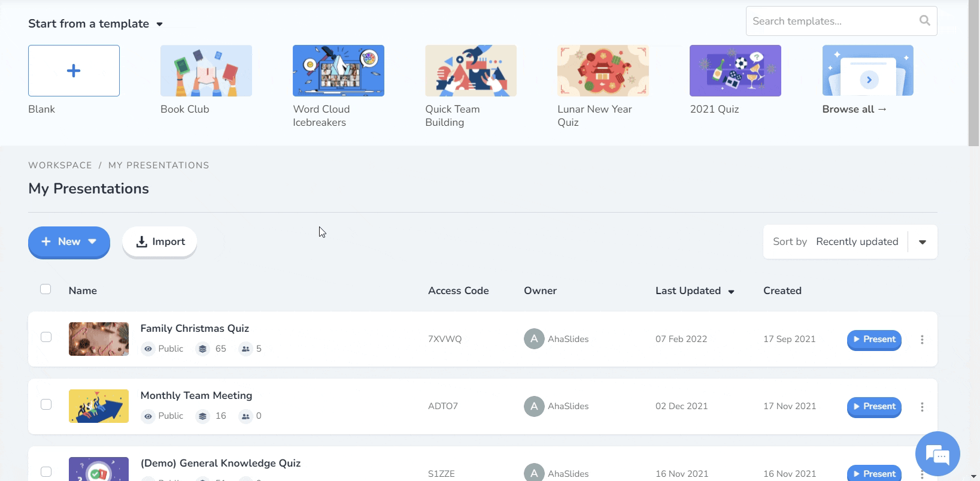
Task: Open the live chat bubble icon
Action: (x=937, y=454)
